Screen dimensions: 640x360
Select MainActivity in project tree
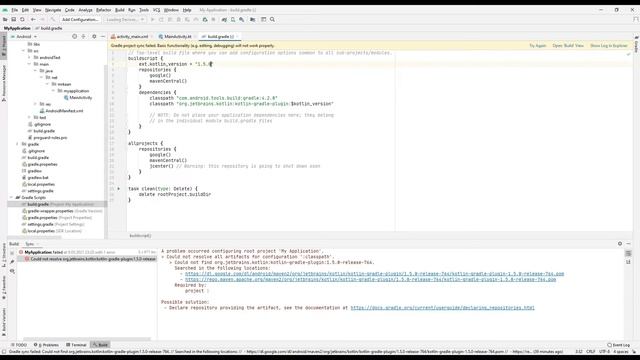pyautogui.click(x=78, y=98)
